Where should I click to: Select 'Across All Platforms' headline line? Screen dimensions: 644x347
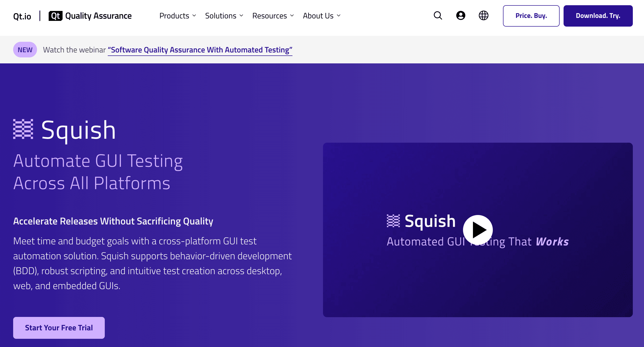[x=92, y=183]
